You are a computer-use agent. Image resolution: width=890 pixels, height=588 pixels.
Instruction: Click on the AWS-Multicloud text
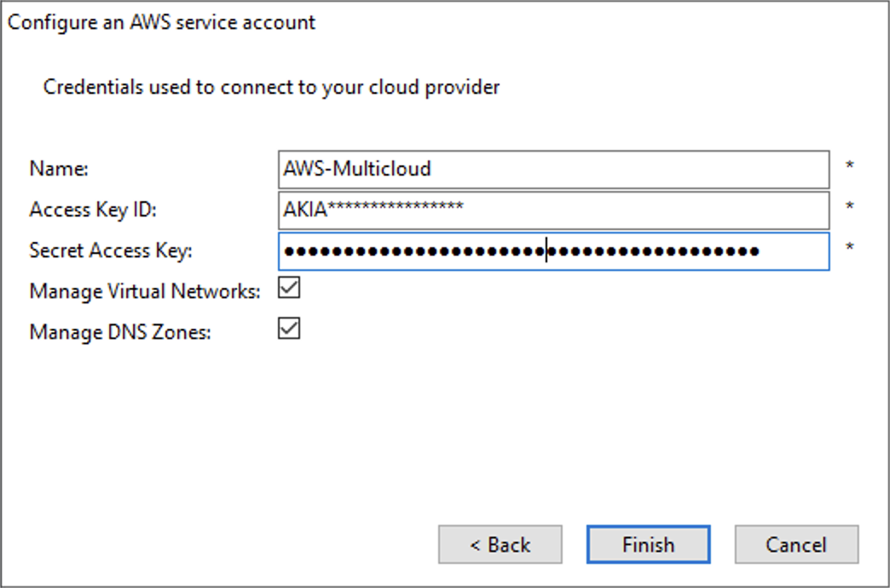357,169
